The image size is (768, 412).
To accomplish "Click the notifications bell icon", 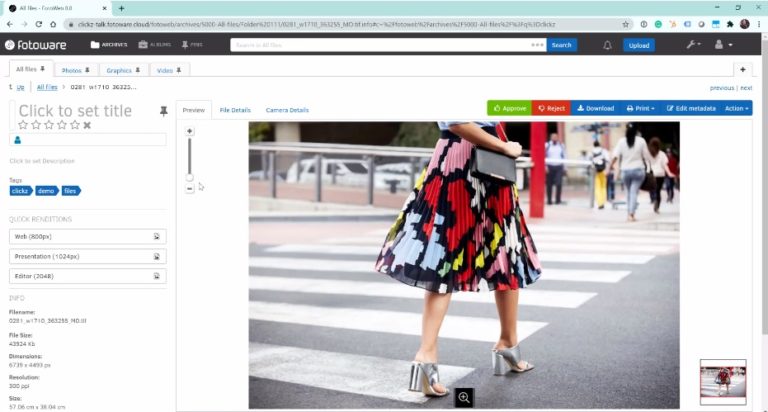I will [607, 45].
